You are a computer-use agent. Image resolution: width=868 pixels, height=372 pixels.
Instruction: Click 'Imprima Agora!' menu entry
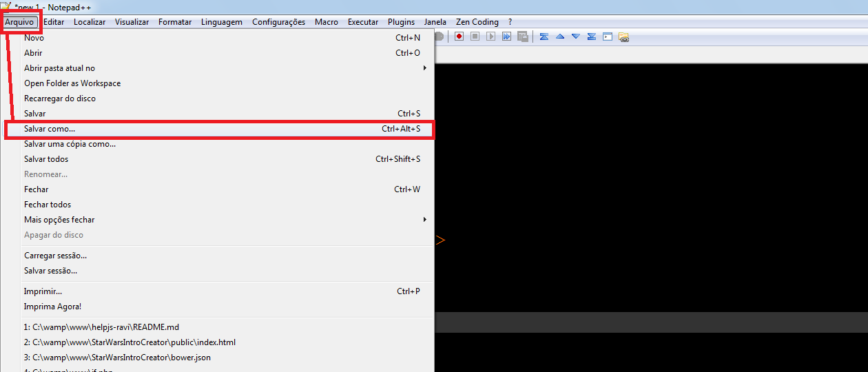52,307
